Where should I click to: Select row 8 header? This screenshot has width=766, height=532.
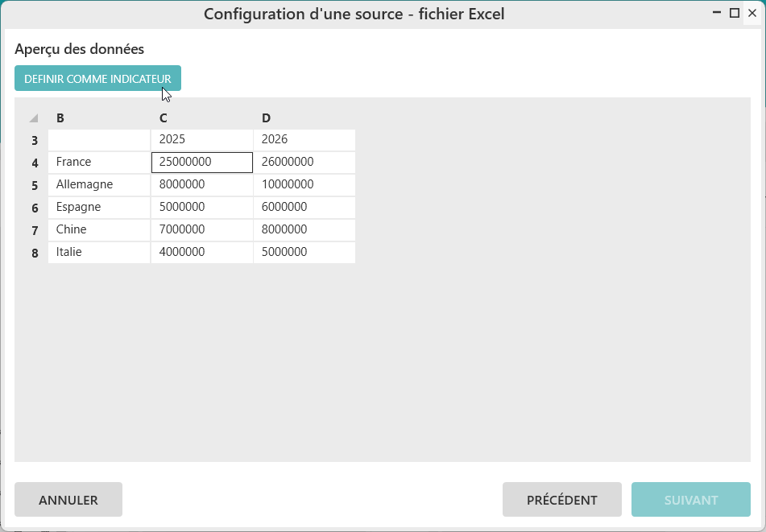click(35, 253)
